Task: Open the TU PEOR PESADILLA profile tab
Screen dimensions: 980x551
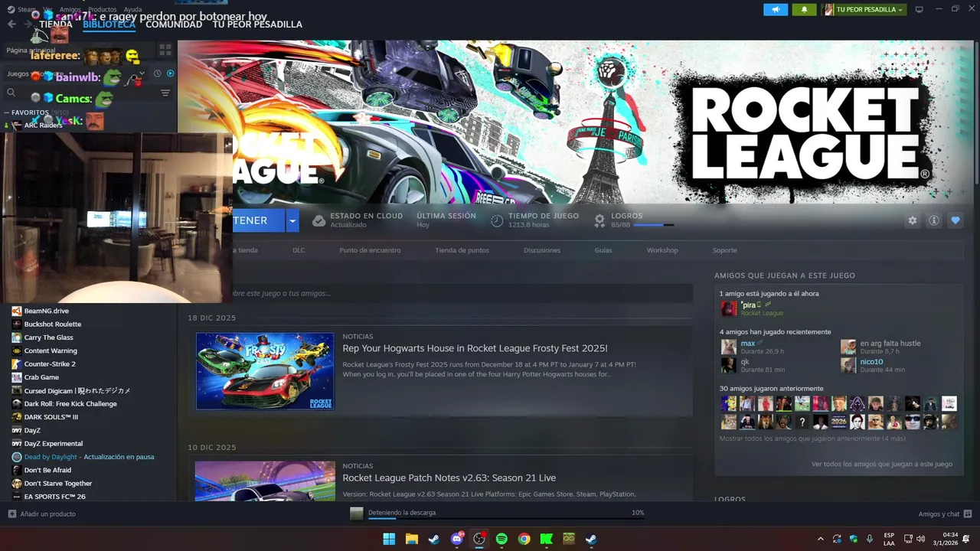Action: 257,24
